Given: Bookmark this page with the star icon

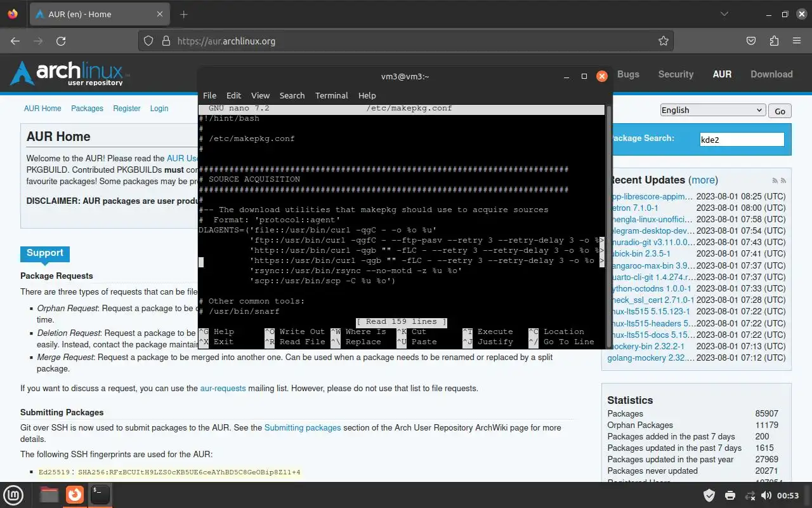Looking at the screenshot, I should point(664,41).
